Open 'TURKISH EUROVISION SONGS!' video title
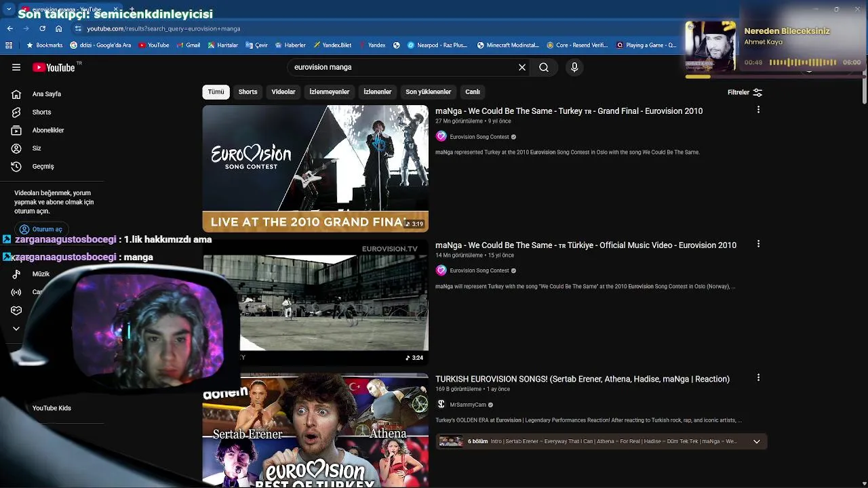868x488 pixels. 583,379
